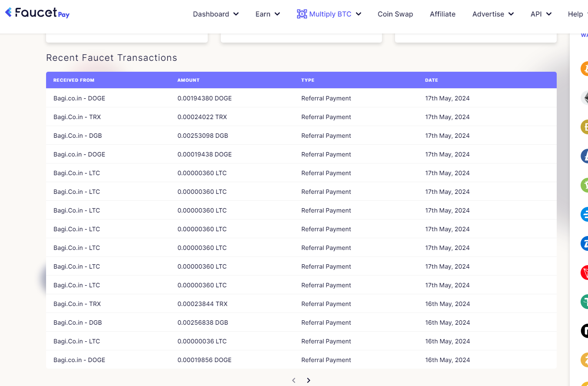
Task: Expand the Dashboard dropdown menu
Action: [x=216, y=14]
